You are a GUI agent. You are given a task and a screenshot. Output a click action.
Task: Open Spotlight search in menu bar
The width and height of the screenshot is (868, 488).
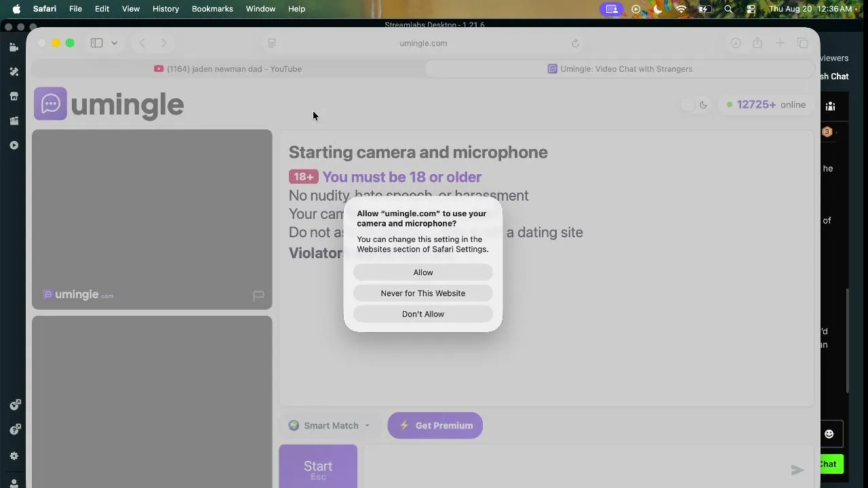pyautogui.click(x=728, y=9)
